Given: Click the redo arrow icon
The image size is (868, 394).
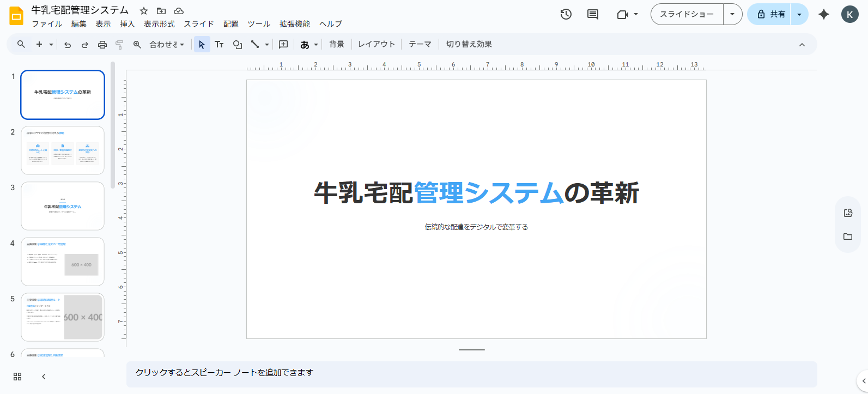Looking at the screenshot, I should click(x=85, y=45).
